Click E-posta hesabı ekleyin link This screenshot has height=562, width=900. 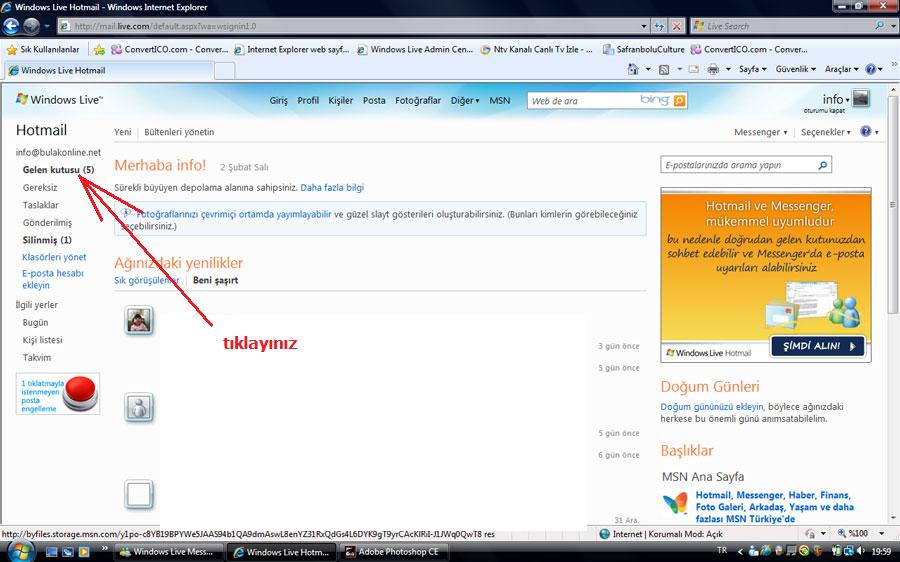(53, 279)
